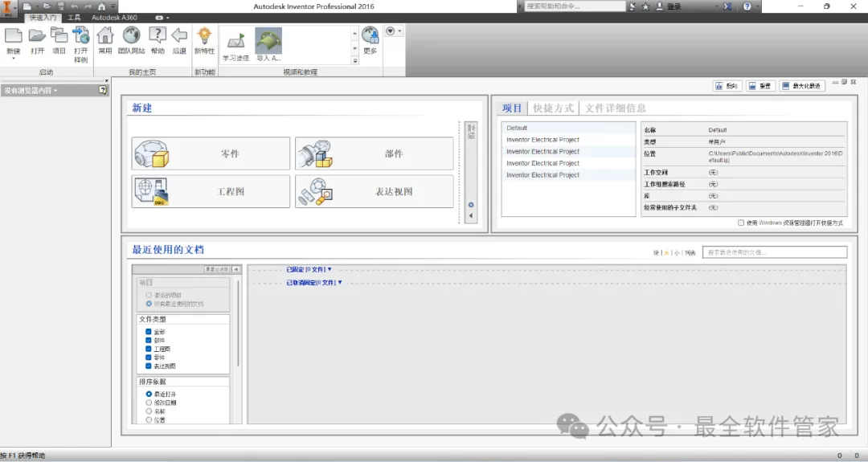This screenshot has width=868, height=462.
Task: Click the blue help question icon in title bar
Action: click(x=747, y=6)
